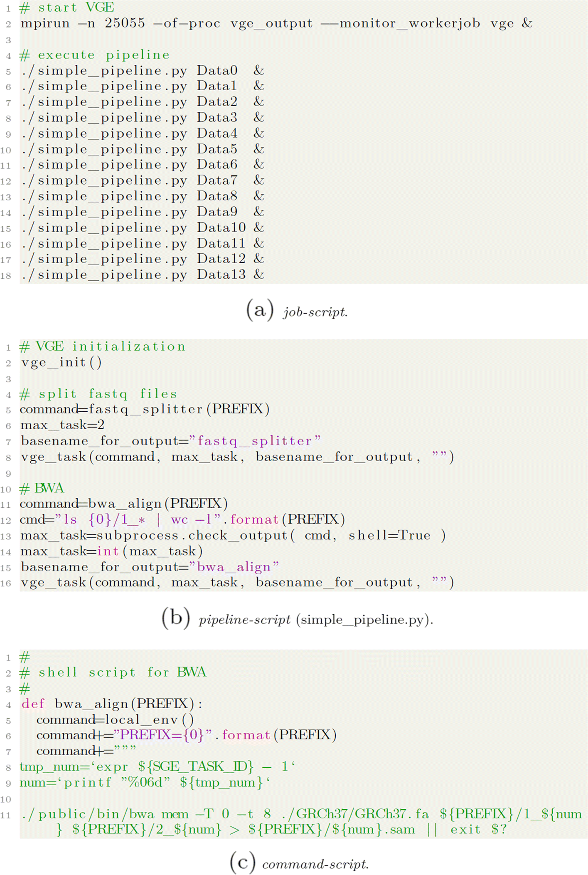Screen dimensions: 588x875
Task: Click the cmd="ls {0}/1_* | wc -l" line
Action: coord(182,520)
